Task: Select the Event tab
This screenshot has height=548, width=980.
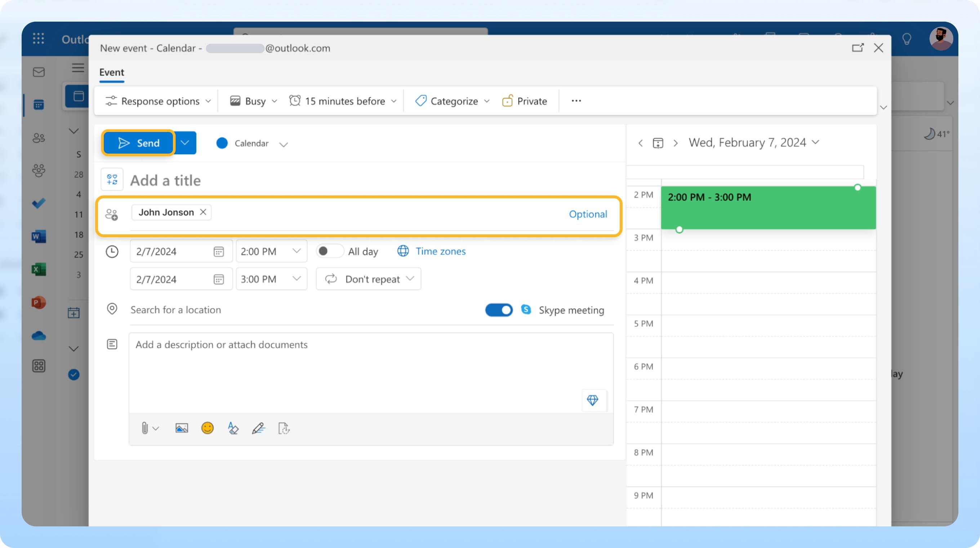Action: (x=111, y=72)
